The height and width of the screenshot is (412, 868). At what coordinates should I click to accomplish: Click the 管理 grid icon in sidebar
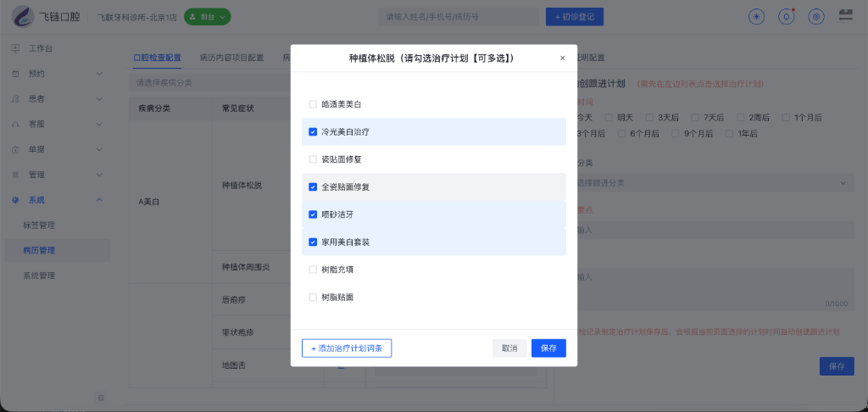coord(15,175)
